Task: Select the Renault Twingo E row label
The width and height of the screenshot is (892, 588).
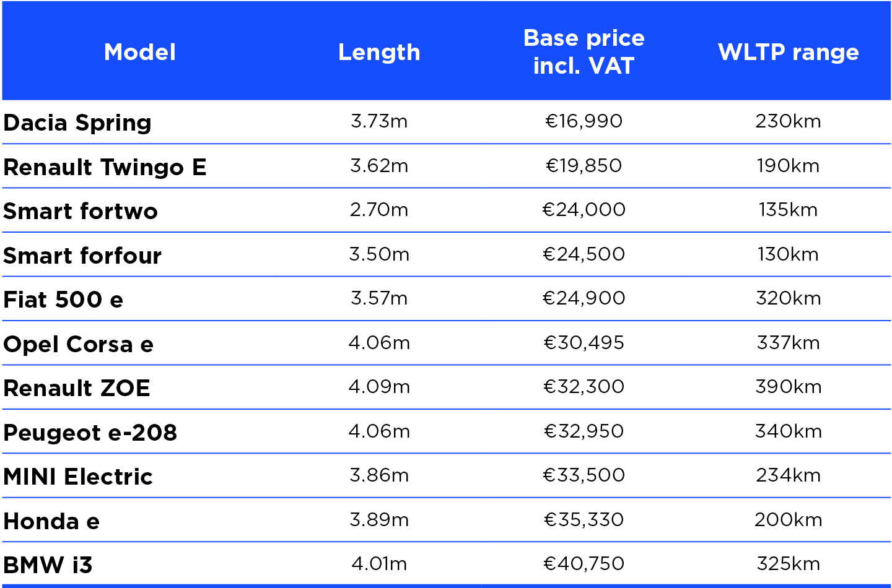Action: point(105,167)
